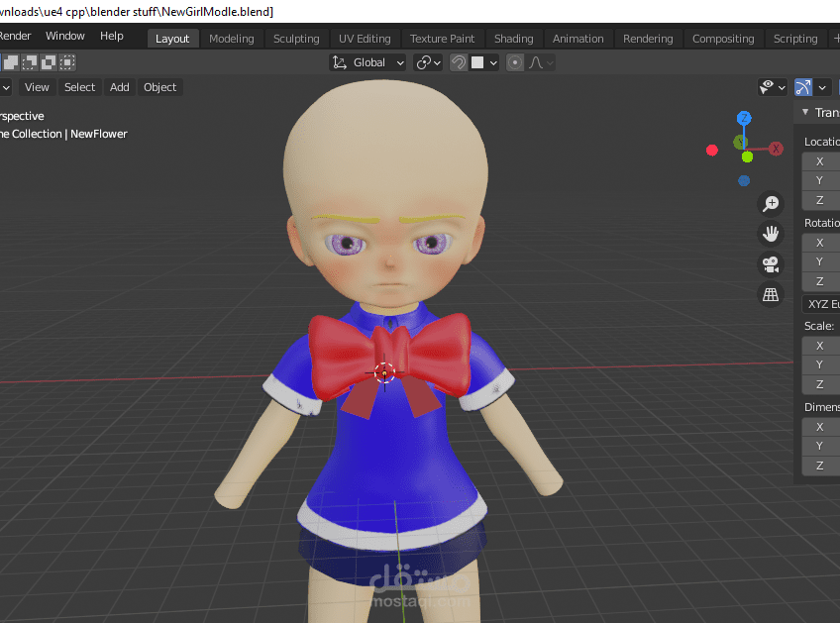Enable the magnet snapping toggle
The height and width of the screenshot is (623, 840).
(458, 61)
